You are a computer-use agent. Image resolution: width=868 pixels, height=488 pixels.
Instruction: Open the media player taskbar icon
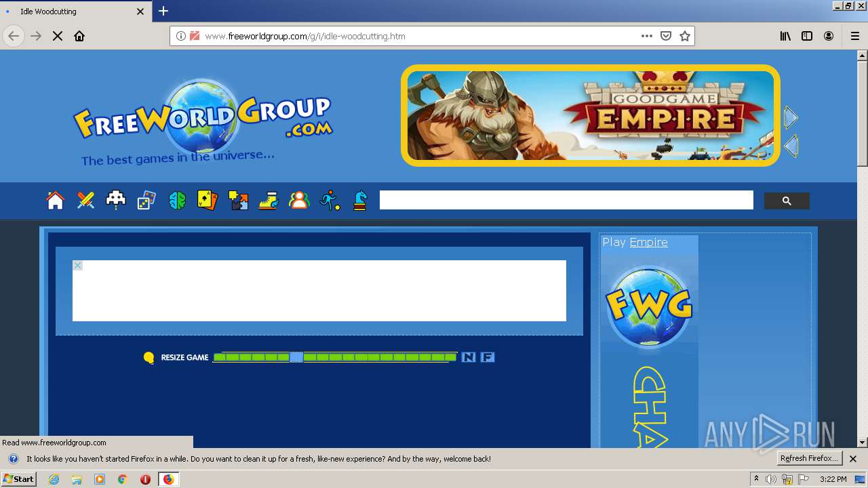point(100,479)
